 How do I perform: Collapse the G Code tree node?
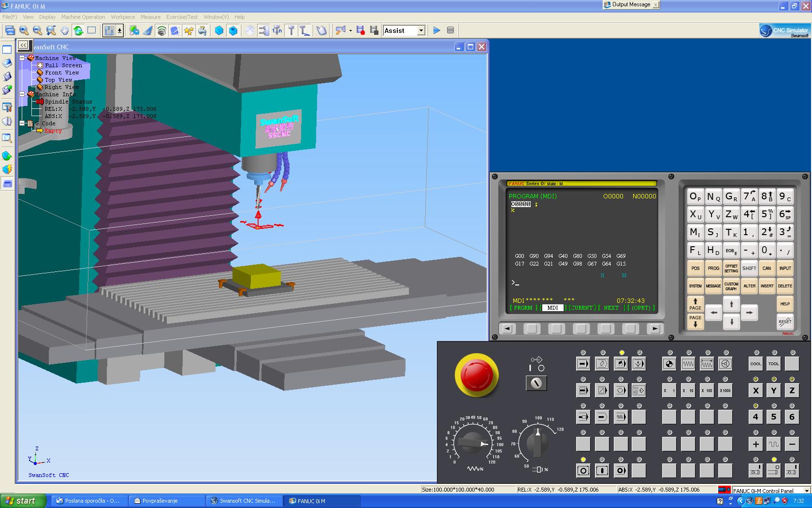[22, 123]
